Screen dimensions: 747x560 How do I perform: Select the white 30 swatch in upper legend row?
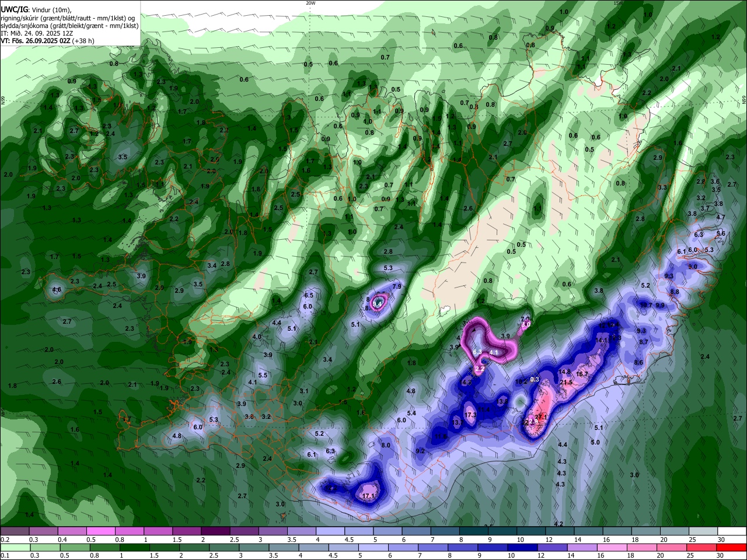733,531
